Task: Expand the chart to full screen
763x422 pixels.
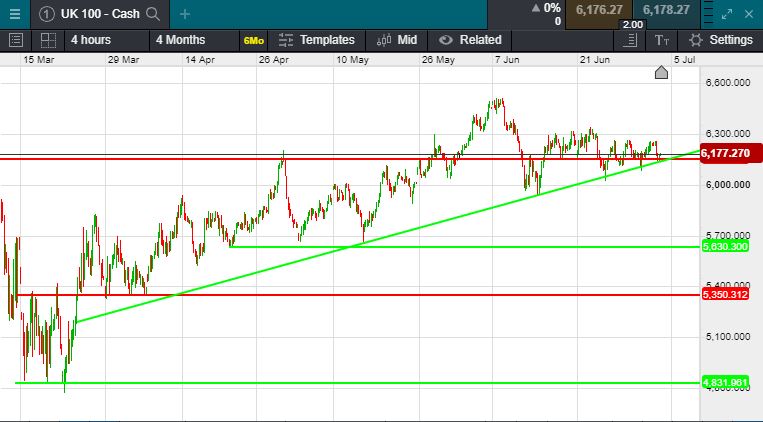Action: (727, 14)
